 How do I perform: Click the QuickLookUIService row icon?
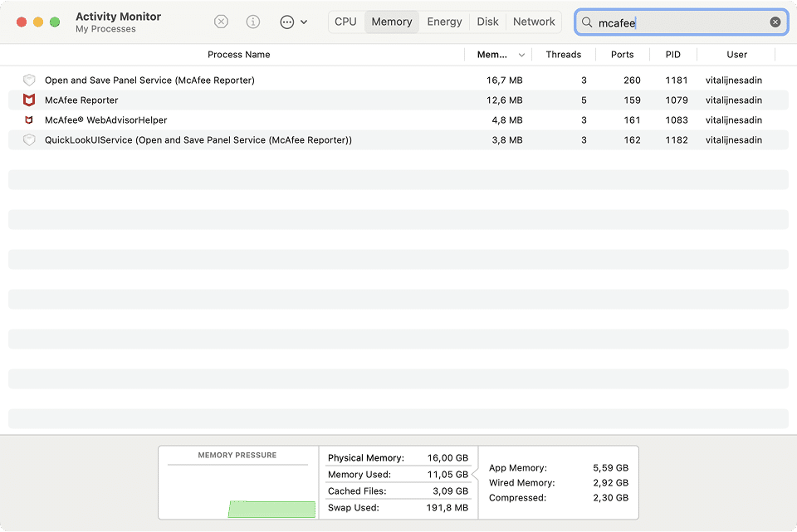[29, 139]
